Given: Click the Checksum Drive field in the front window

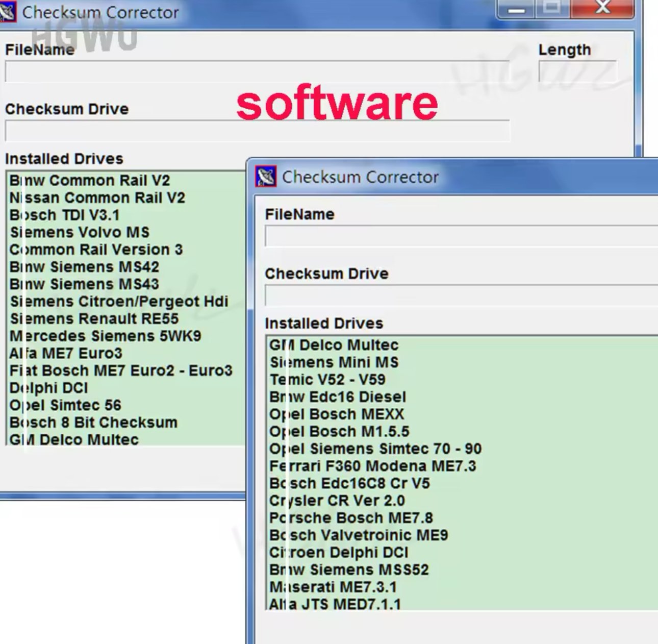Looking at the screenshot, I should tap(459, 296).
